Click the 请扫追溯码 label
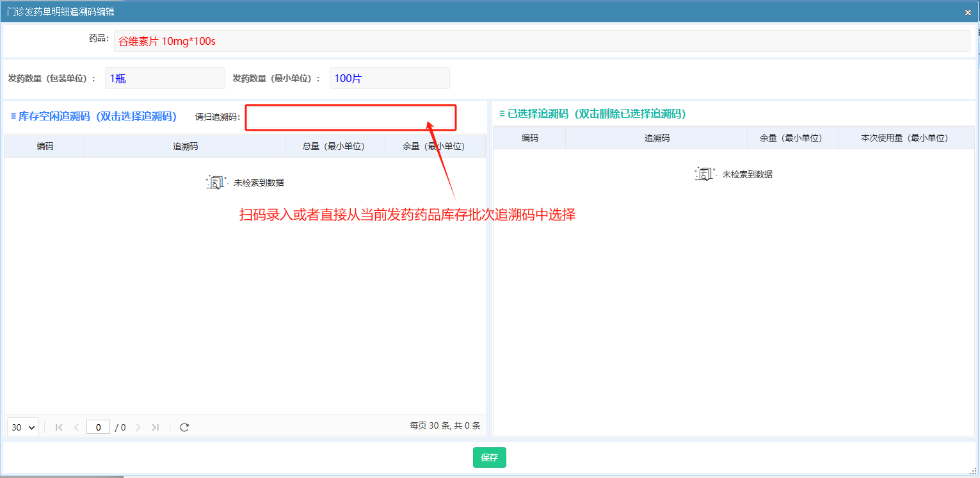Viewport: 980px width, 478px height. [218, 117]
